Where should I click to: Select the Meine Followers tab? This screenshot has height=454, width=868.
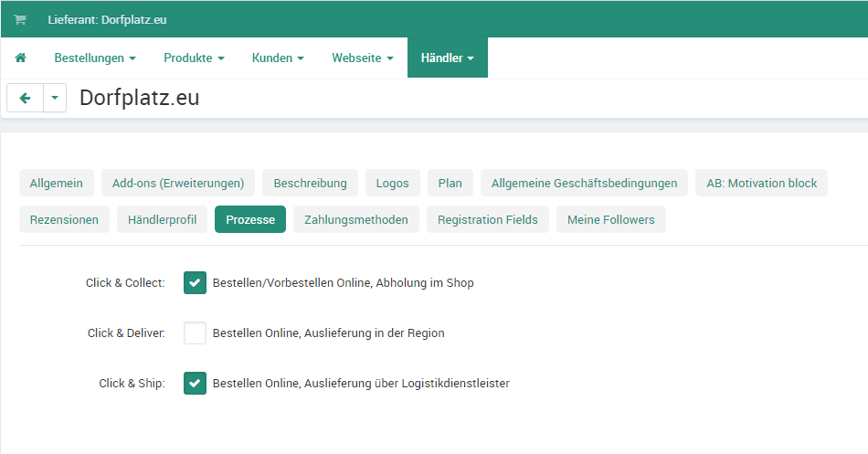click(611, 220)
